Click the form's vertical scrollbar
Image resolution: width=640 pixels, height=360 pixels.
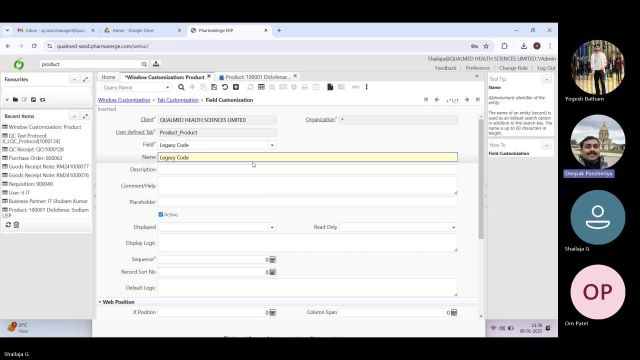coord(481,178)
